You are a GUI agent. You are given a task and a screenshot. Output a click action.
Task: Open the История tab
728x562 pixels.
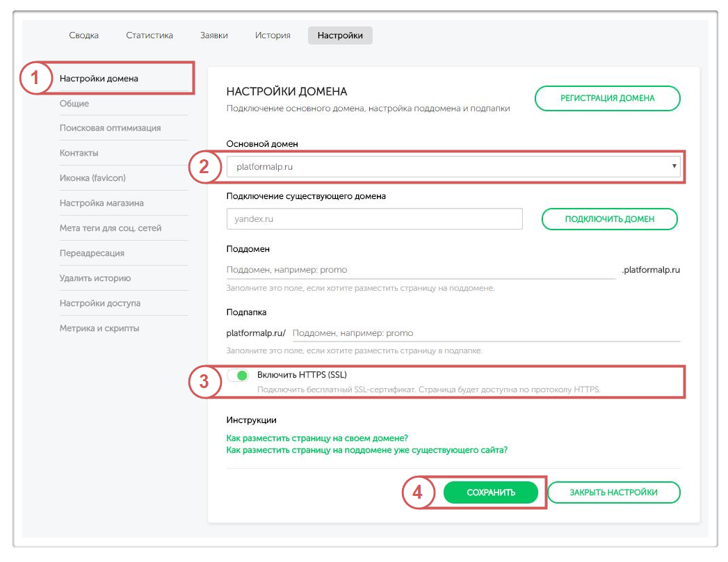pos(273,35)
